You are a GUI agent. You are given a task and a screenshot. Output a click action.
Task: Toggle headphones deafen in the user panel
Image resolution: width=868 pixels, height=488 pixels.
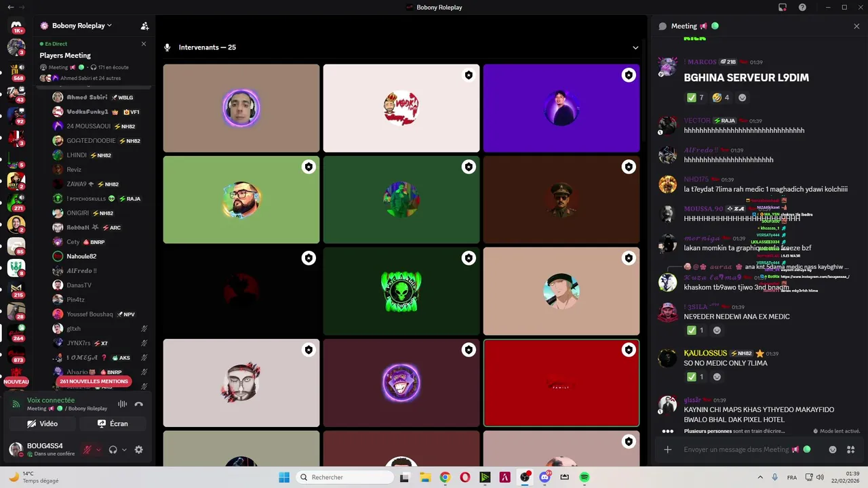click(113, 449)
